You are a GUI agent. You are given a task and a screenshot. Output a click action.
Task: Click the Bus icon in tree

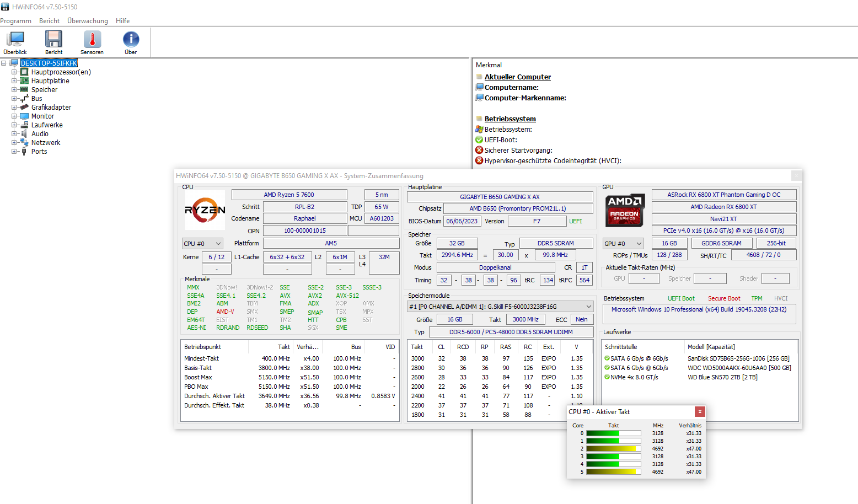[x=24, y=99]
